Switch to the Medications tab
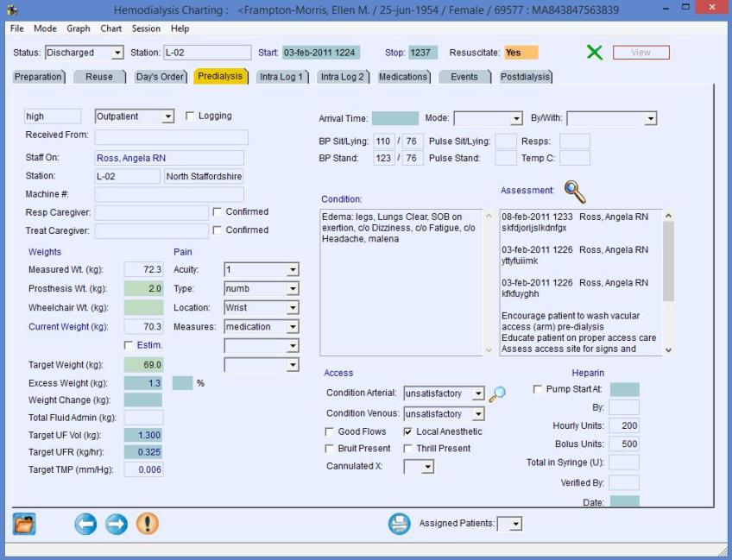Viewport: 732px width, 560px height. (x=403, y=77)
